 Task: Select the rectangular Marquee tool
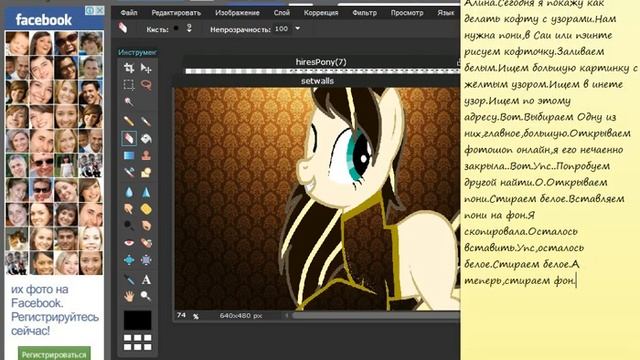(129, 85)
